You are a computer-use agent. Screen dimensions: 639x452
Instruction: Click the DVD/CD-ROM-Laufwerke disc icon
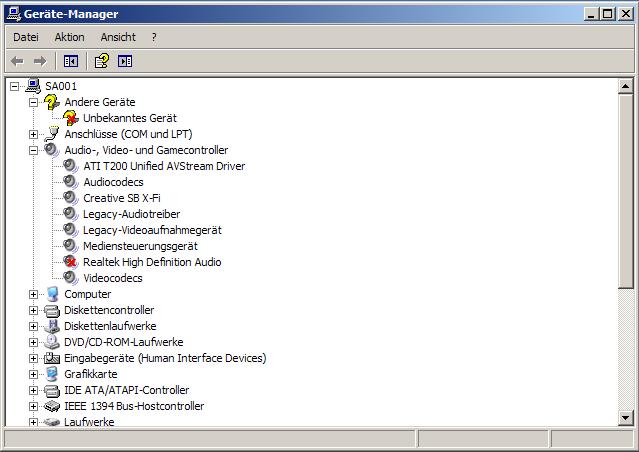[x=52, y=342]
